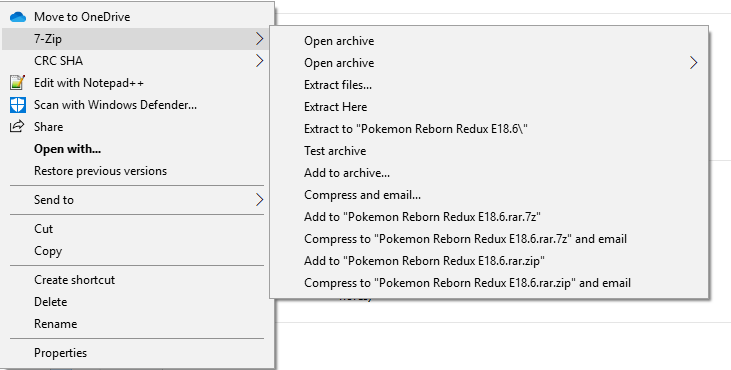731x370 pixels.
Task: Choose Extract files... option
Action: pos(489,85)
